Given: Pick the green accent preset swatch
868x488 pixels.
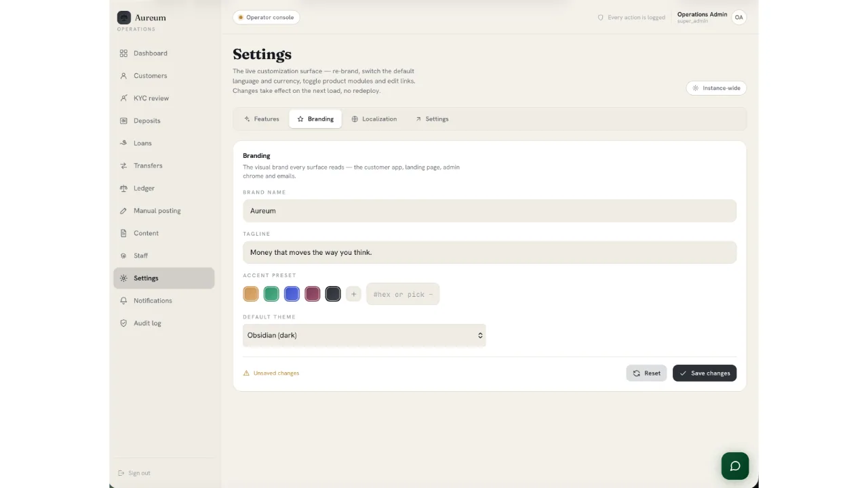Looking at the screenshot, I should [x=271, y=293].
